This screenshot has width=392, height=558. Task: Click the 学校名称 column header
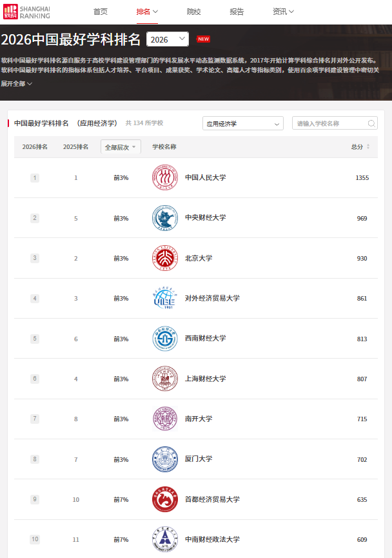point(164,146)
